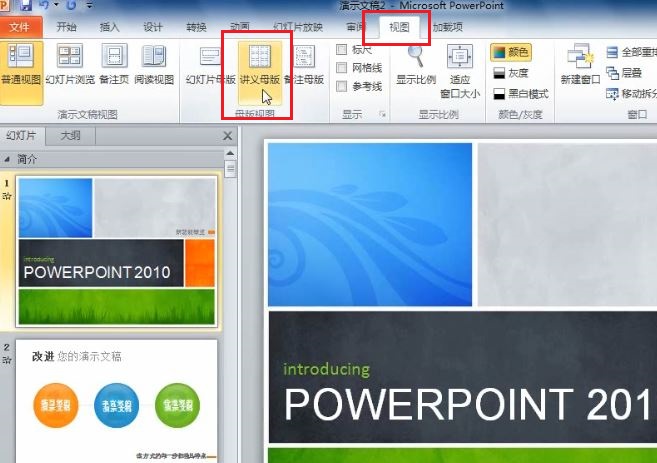The height and width of the screenshot is (463, 657).
Task: Open Notes Page view (备注页)
Action: coord(114,65)
